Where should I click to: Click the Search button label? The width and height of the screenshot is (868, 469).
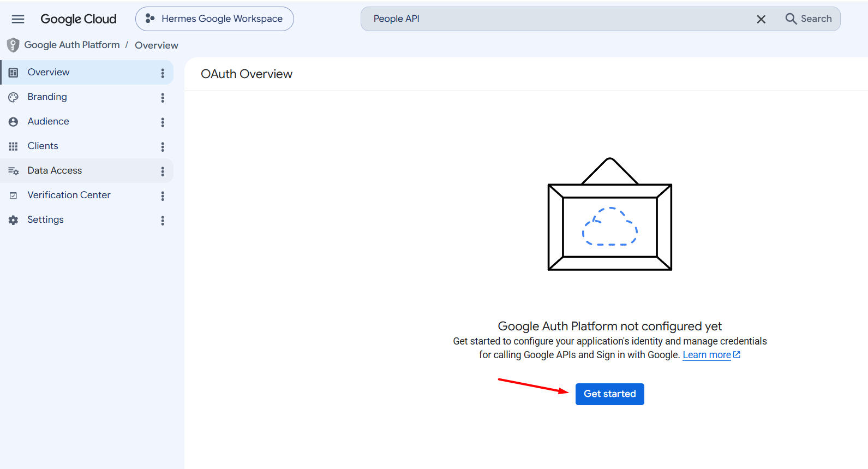816,19
